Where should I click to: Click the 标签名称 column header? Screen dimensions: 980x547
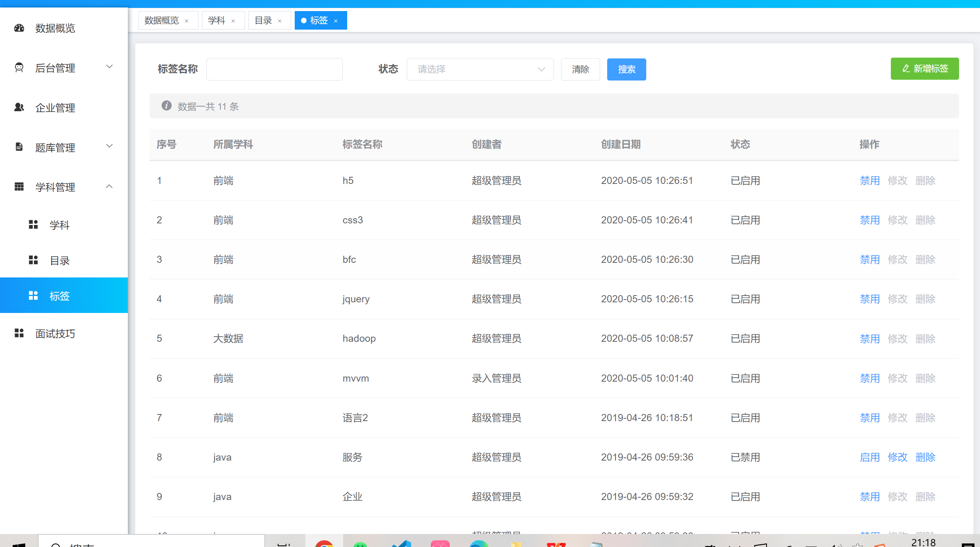362,144
